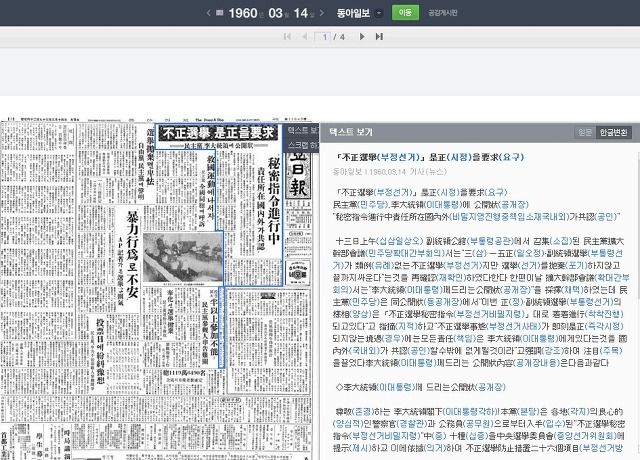640x460 pixels.
Task: Go to the previous date with the left chevron
Action: pyautogui.click(x=209, y=13)
